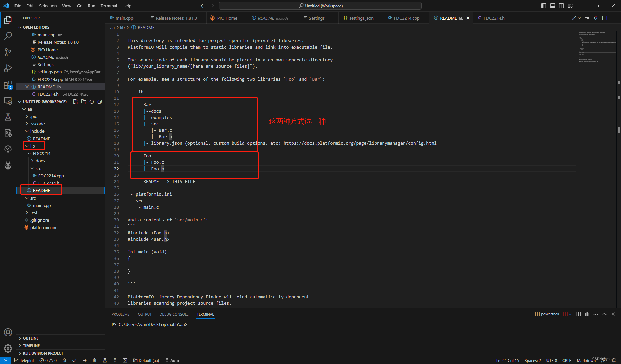Click the PlatformIO Serial Monitor plug in the status bar

click(x=115, y=360)
